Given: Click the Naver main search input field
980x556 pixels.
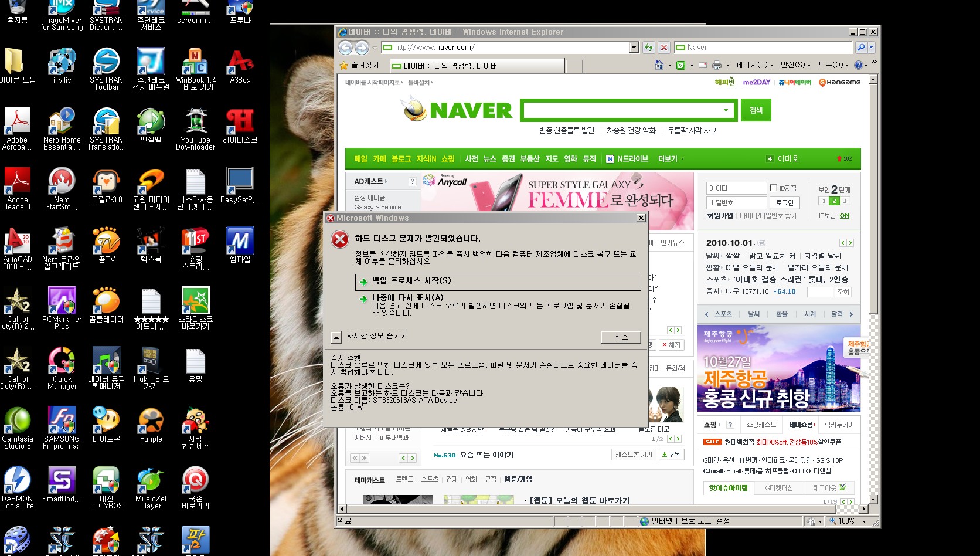Looking at the screenshot, I should [x=621, y=110].
